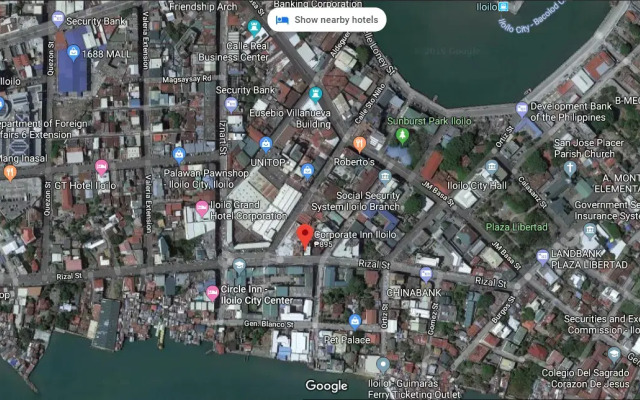Open Iloilo-Guimaras Ferry Ticketing Outlet marker
The height and width of the screenshot is (400, 640).
tap(381, 365)
